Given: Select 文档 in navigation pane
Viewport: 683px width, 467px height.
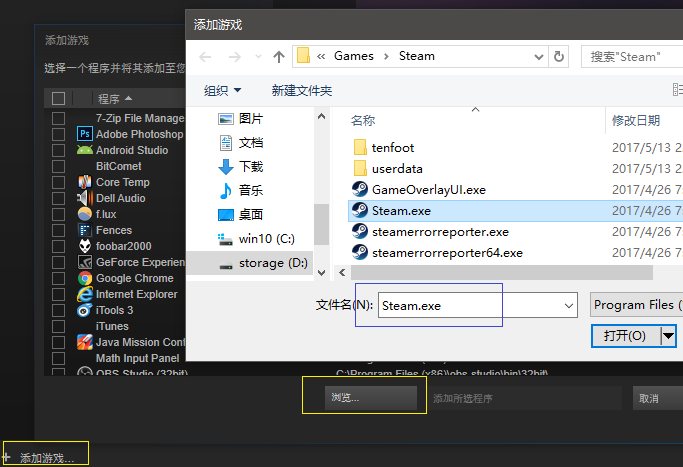Looking at the screenshot, I should pyautogui.click(x=251, y=142).
